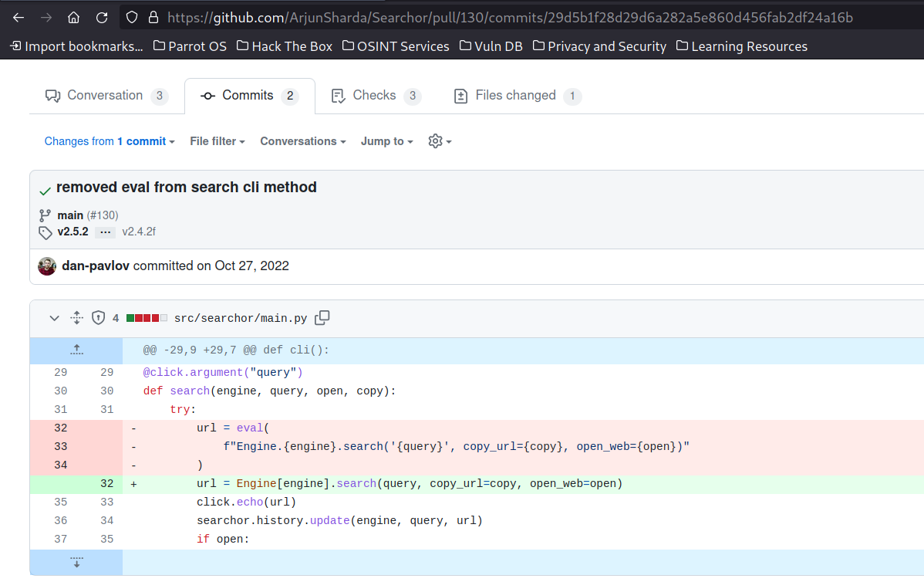Open dan-pavlov's profile link
The width and height of the screenshot is (924, 582).
pyautogui.click(x=96, y=266)
